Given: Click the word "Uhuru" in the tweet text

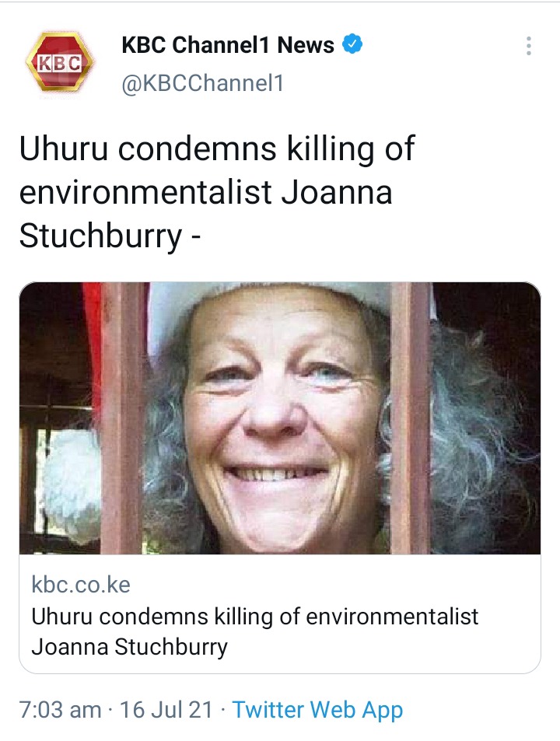Looking at the screenshot, I should [x=65, y=149].
